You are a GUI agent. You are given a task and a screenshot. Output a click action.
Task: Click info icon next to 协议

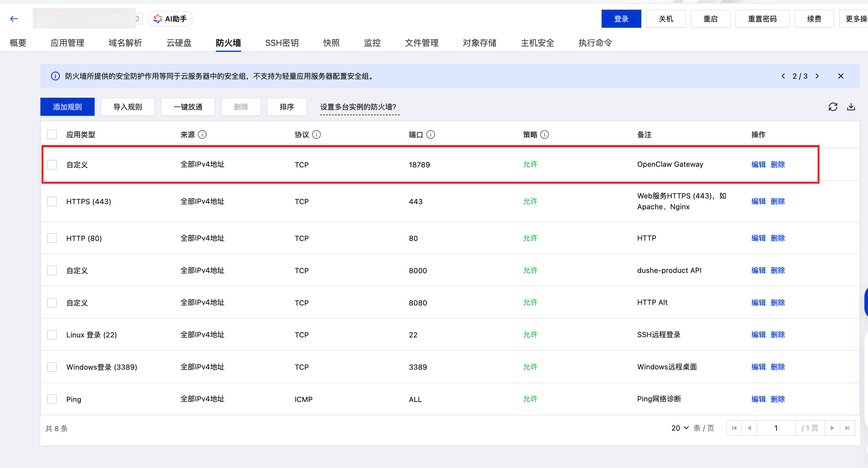316,135
